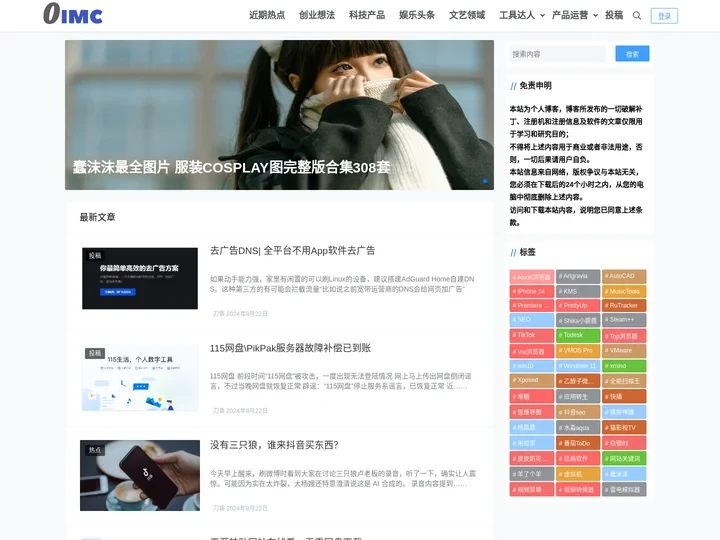Select the 视频转换器 tag
The width and height of the screenshot is (720, 540).
(x=578, y=489)
